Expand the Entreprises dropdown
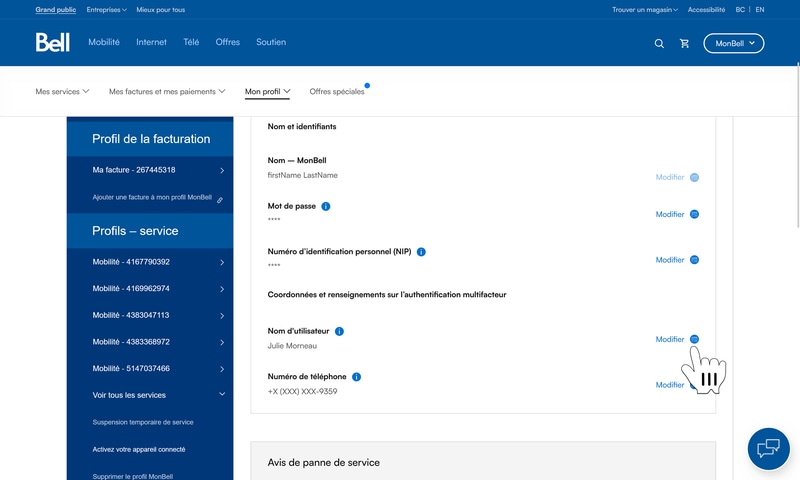Viewport: 800px width, 480px height. coord(107,10)
